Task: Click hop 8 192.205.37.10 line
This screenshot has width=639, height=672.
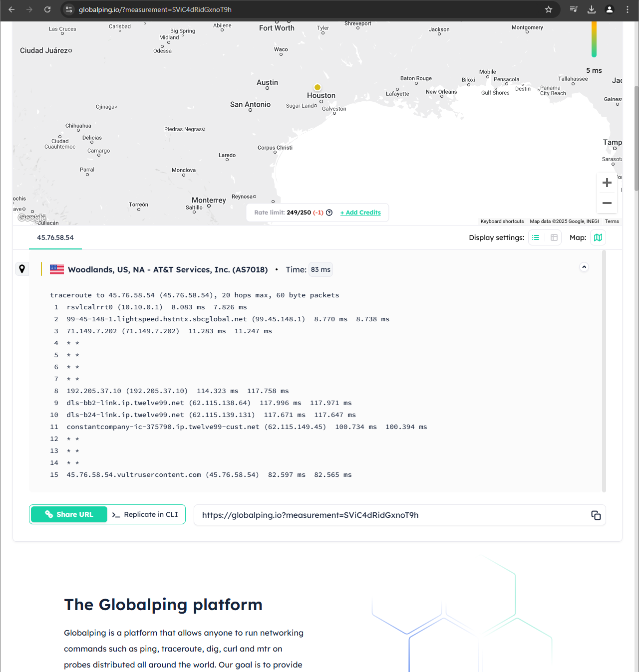Action: 171,391
